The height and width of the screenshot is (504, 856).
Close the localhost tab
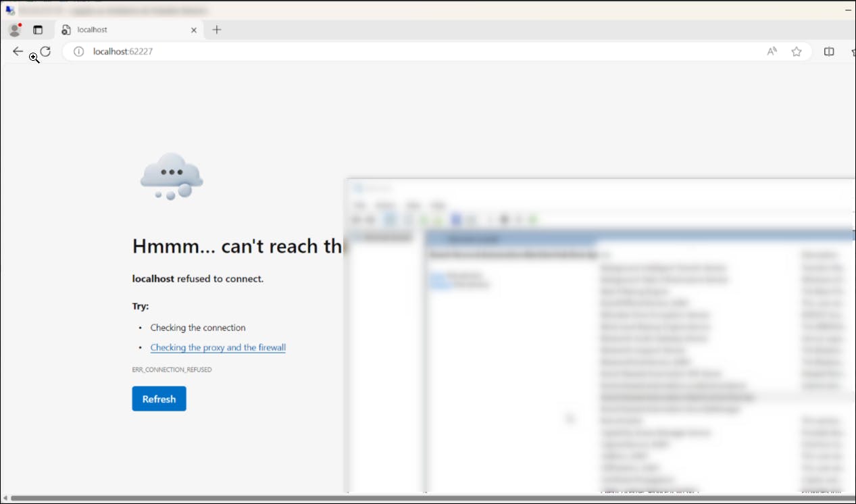coord(194,30)
